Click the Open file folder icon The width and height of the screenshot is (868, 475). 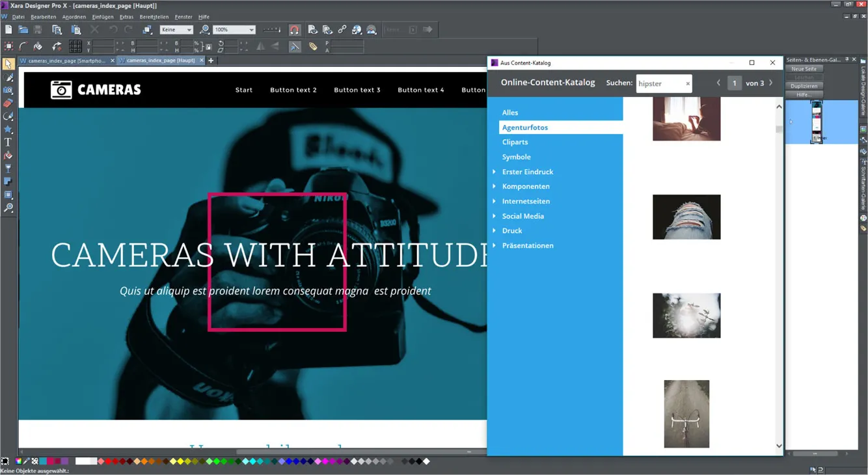[x=23, y=29]
